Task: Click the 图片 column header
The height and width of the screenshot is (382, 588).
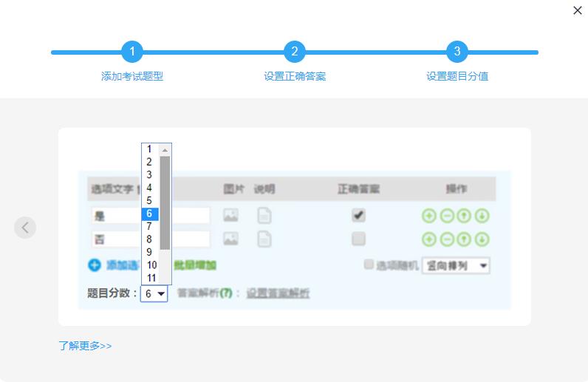Action: pyautogui.click(x=234, y=188)
